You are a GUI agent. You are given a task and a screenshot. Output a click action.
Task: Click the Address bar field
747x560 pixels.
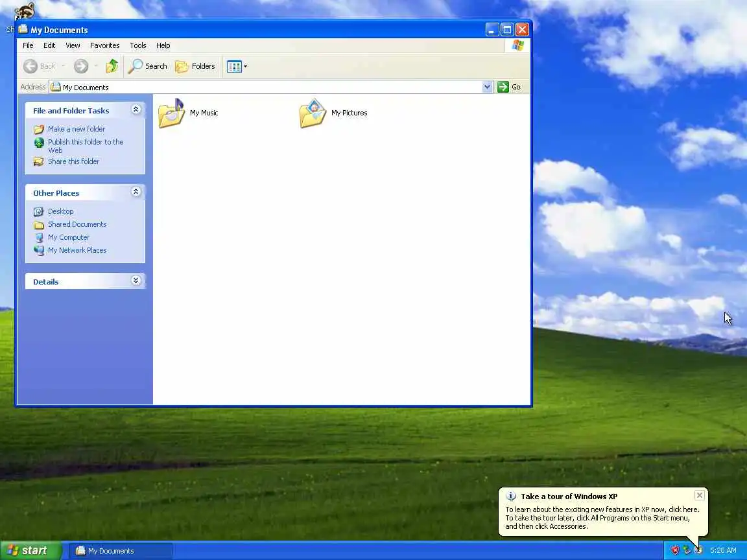[270, 87]
